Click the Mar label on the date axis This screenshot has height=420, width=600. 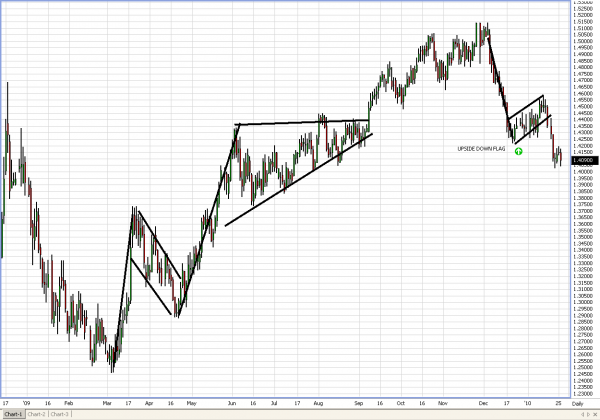coord(107,400)
